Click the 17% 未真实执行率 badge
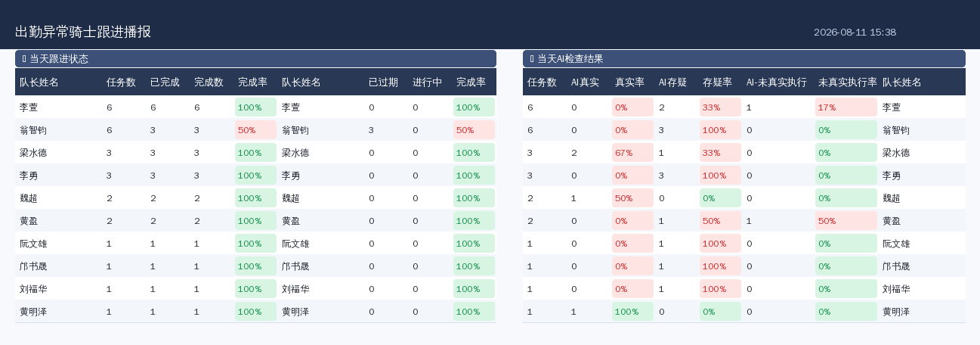This screenshot has height=345, width=980. pyautogui.click(x=846, y=107)
